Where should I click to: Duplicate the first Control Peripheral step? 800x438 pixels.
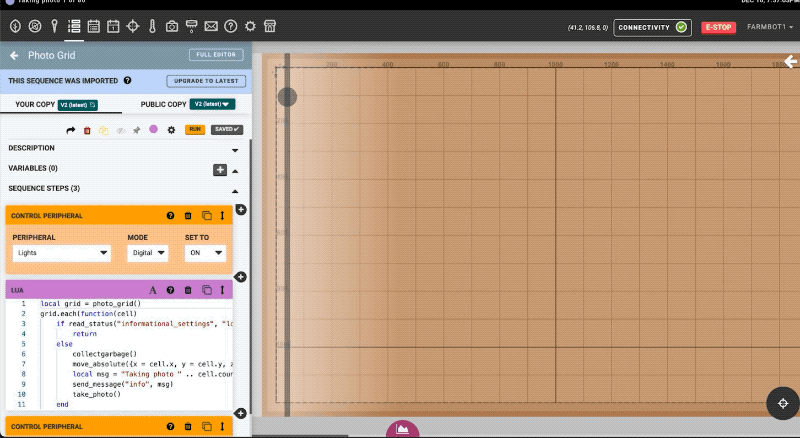click(207, 215)
